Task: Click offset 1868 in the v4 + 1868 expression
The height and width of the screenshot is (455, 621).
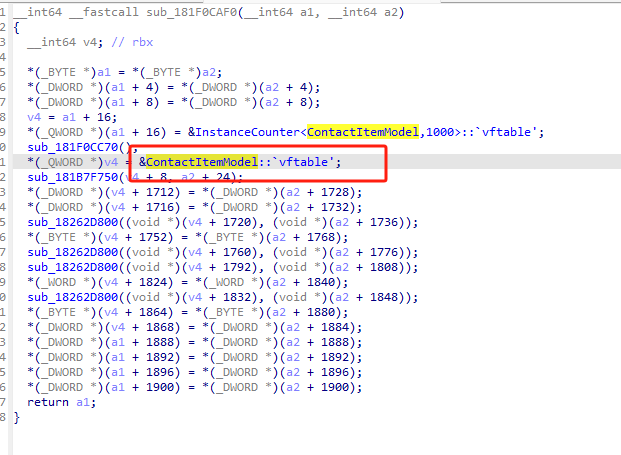Action: pos(160,327)
